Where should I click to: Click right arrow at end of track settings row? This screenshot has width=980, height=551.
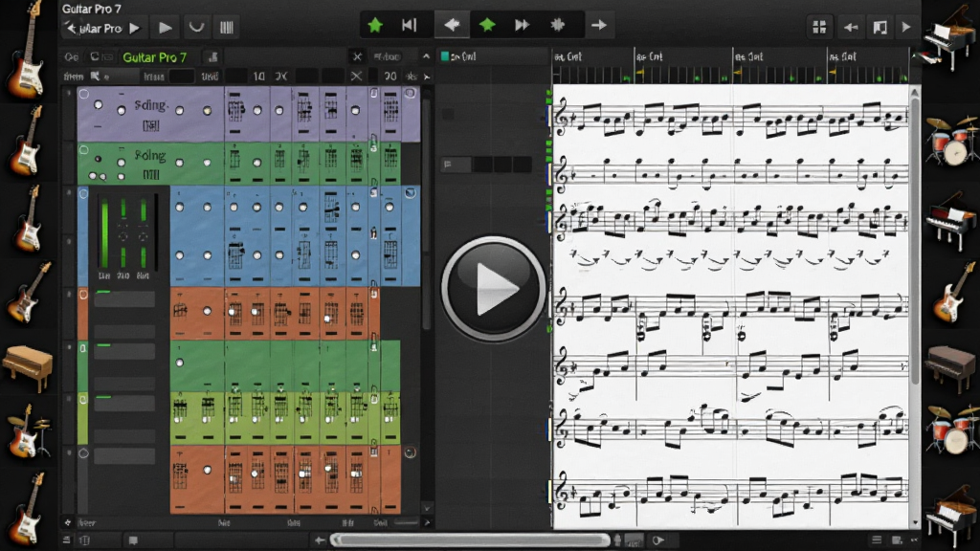pyautogui.click(x=427, y=77)
